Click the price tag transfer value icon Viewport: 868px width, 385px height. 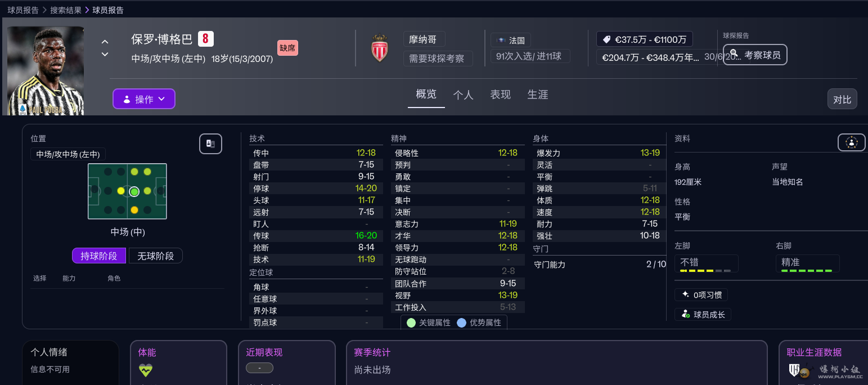(x=606, y=39)
